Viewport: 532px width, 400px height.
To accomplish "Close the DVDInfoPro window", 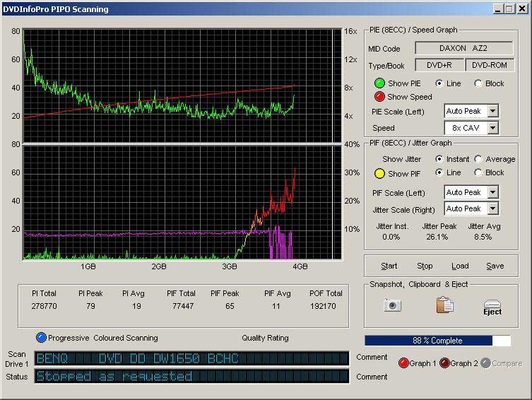I will tap(523, 8).
